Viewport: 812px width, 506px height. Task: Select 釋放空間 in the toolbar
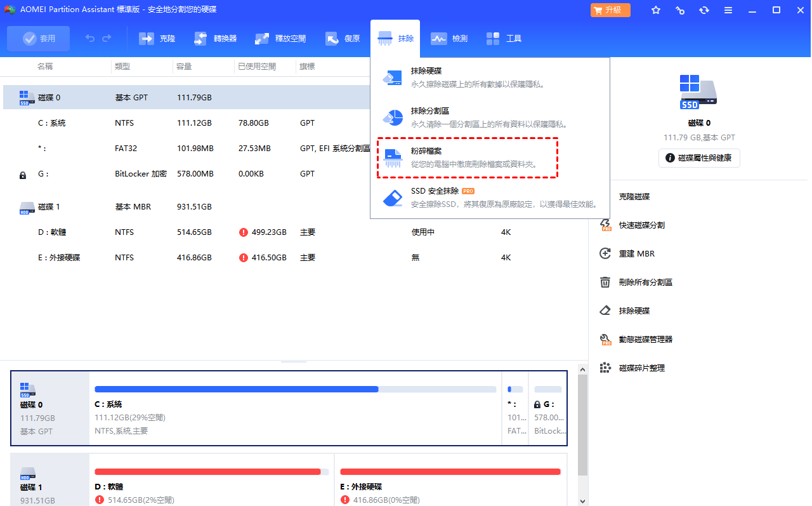[280, 39]
